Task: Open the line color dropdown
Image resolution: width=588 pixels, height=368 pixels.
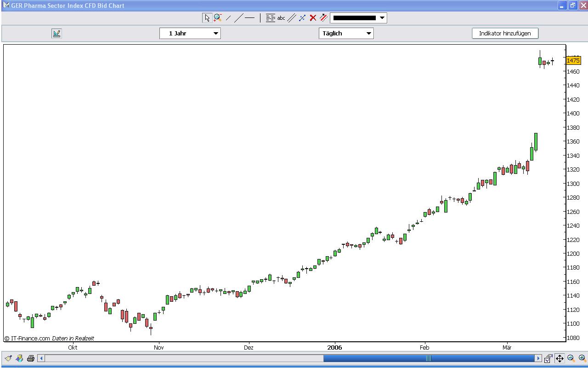Action: tap(382, 18)
